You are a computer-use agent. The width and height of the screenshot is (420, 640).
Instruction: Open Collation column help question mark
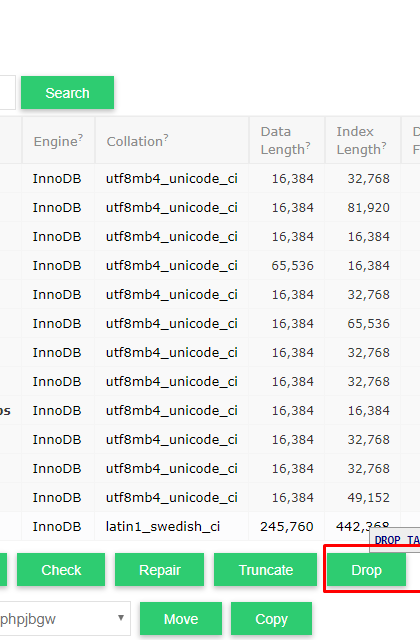click(166, 138)
